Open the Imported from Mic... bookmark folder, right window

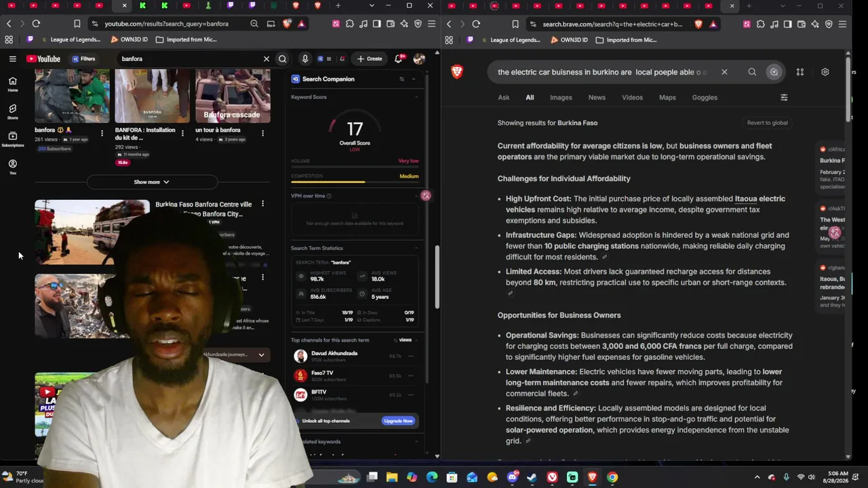coord(625,40)
